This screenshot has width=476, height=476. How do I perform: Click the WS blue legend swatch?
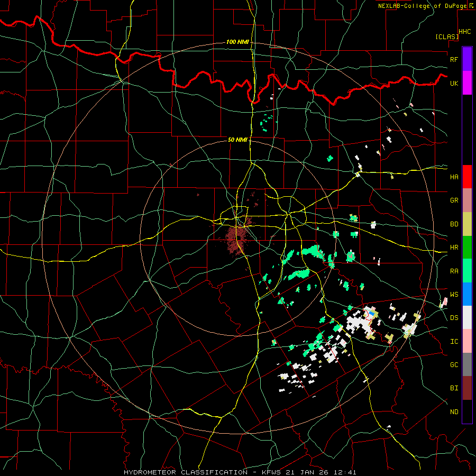467,294
